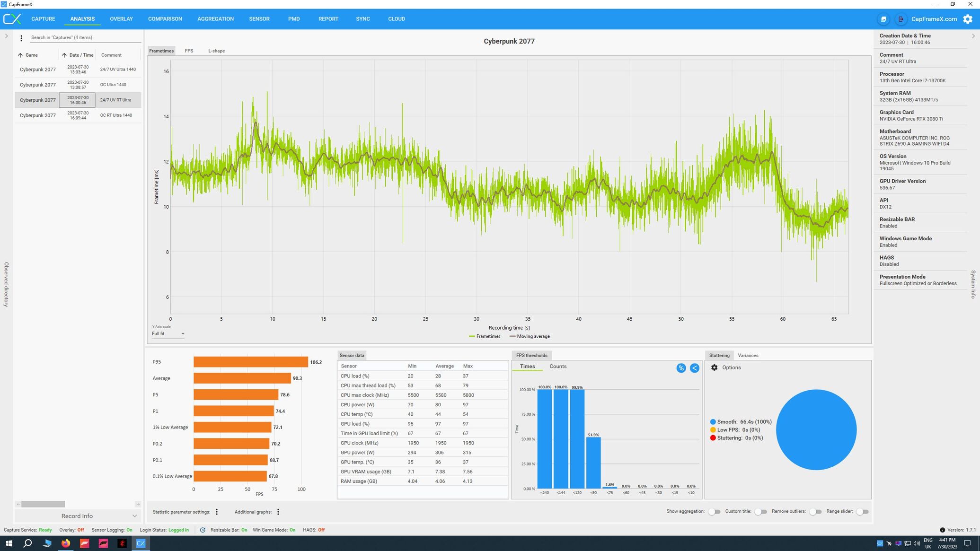Screen dimensions: 980x551
Task: Open the captures list three-dot menu
Action: 21,38
